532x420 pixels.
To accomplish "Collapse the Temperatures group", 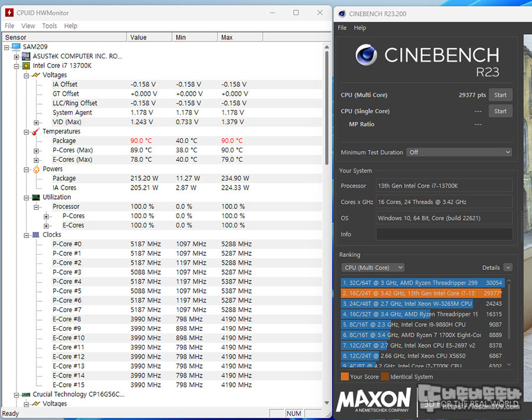I will click(x=26, y=132).
